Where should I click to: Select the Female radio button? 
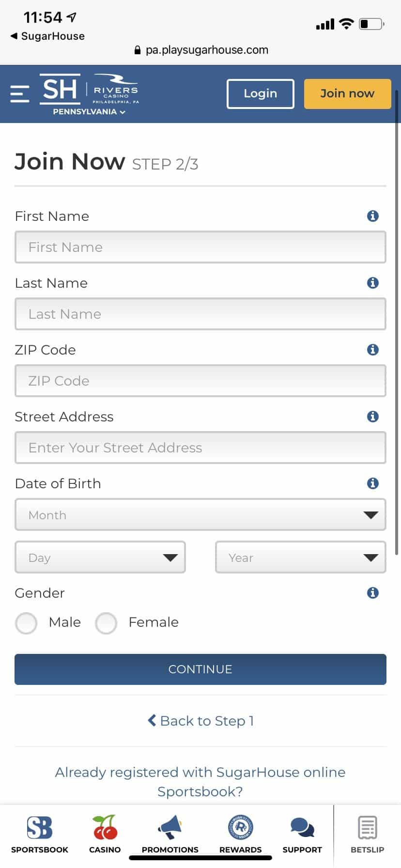click(106, 623)
